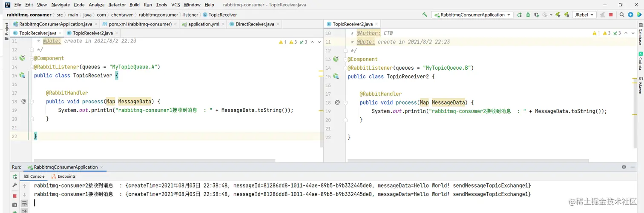644x213 pixels.
Task: Launch Debug with JRebel rocket icon
Action: (566, 15)
